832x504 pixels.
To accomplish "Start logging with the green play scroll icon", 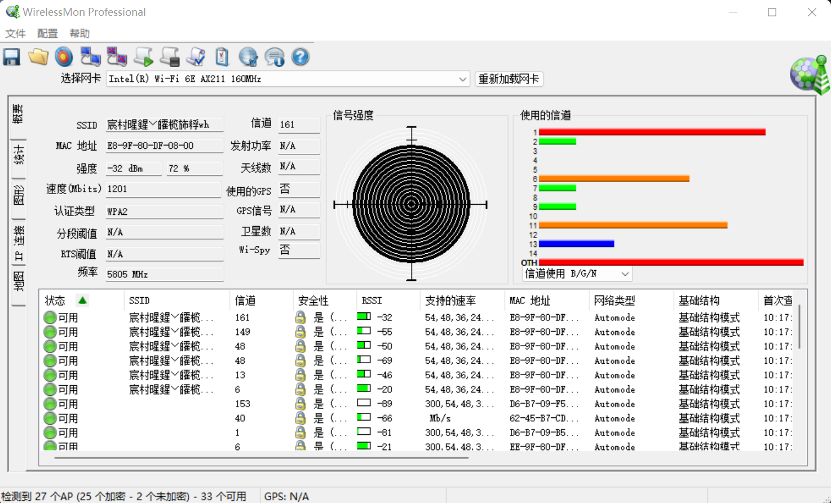I will (x=143, y=57).
